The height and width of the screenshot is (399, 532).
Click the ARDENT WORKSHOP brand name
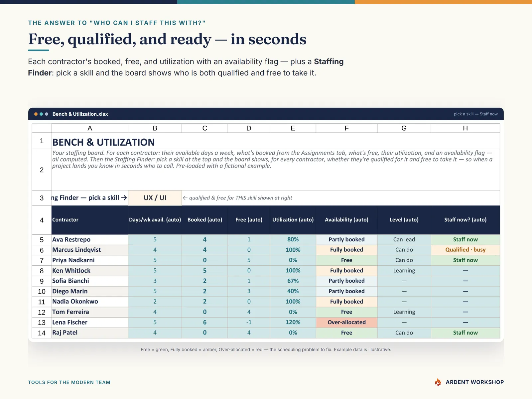475,382
